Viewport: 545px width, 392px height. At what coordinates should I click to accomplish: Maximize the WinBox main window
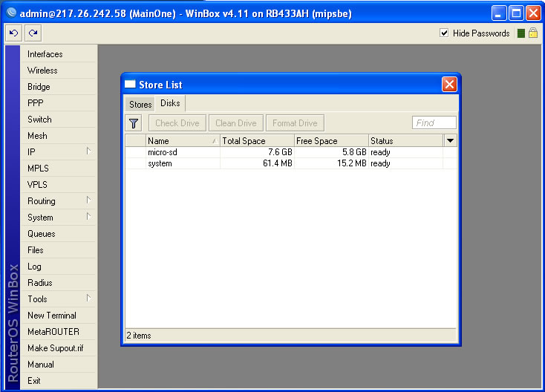pyautogui.click(x=516, y=13)
